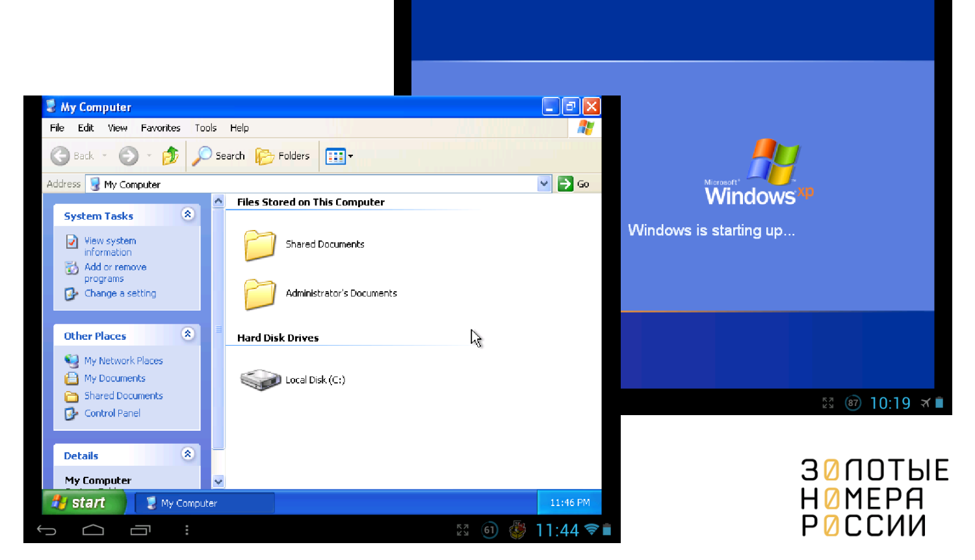975x560 pixels.
Task: Click the sidebar scrollbar thumb
Action: point(218,329)
